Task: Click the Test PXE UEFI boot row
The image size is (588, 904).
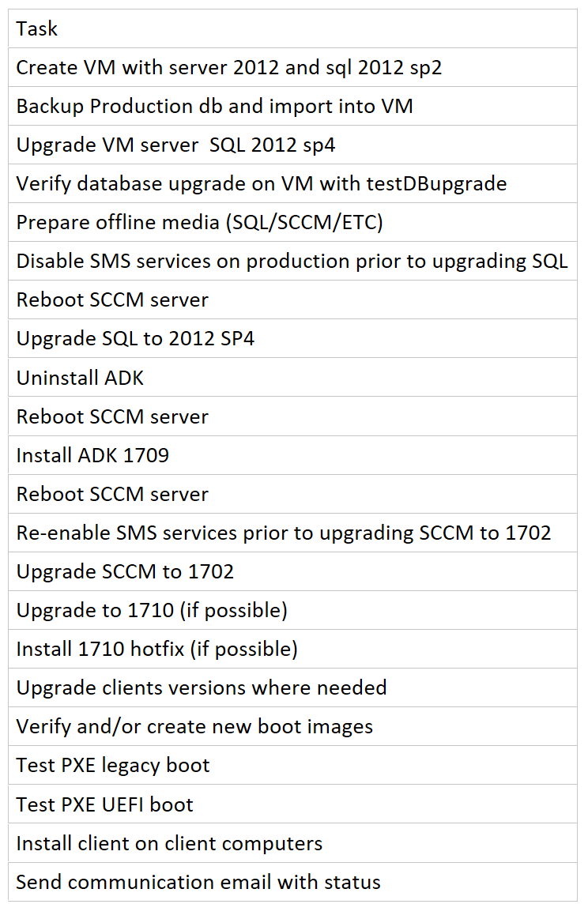Action: 292,804
